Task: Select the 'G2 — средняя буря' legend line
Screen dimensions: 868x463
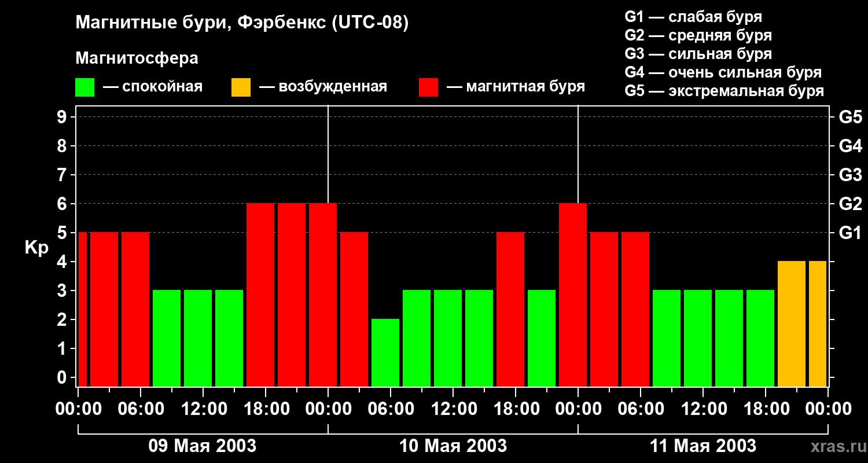Action: coord(698,35)
